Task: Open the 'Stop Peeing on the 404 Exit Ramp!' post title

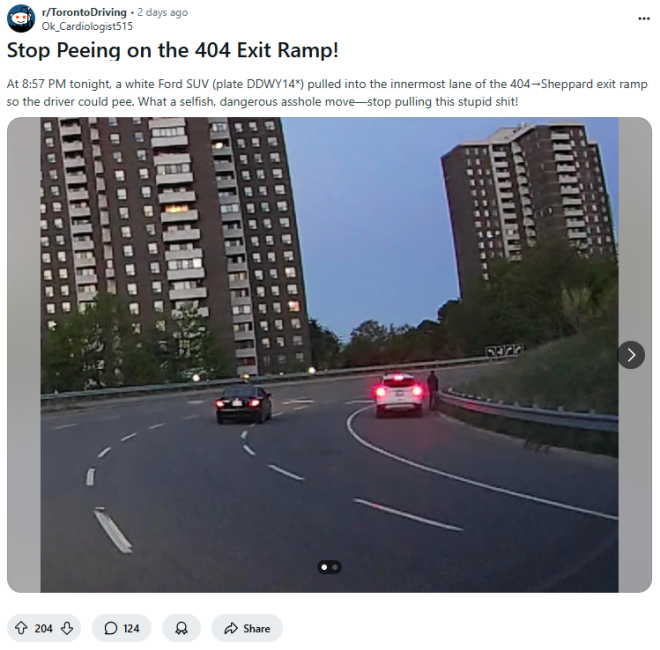Action: tap(173, 50)
